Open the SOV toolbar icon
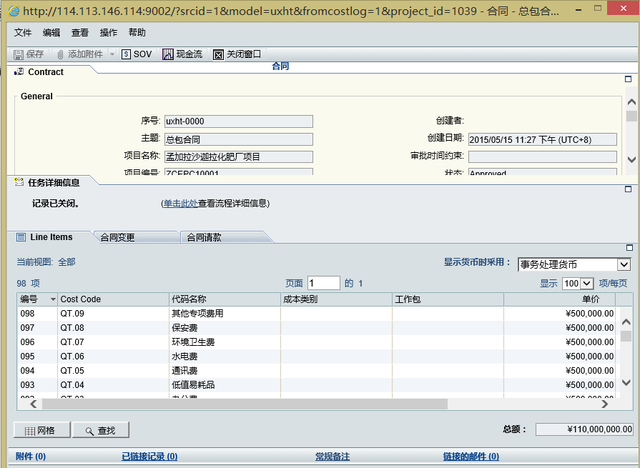Viewport: 640px width, 468px height. click(126, 54)
